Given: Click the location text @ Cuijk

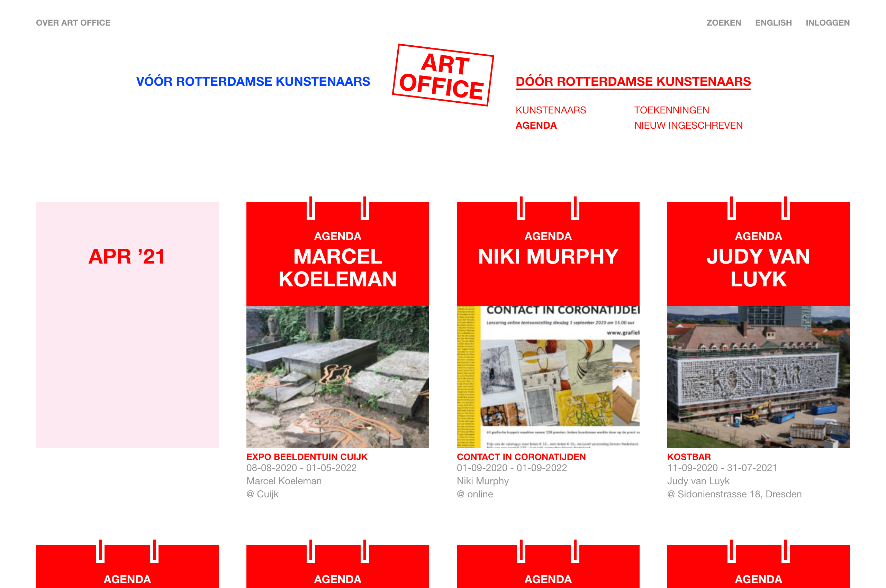Looking at the screenshot, I should (262, 494).
